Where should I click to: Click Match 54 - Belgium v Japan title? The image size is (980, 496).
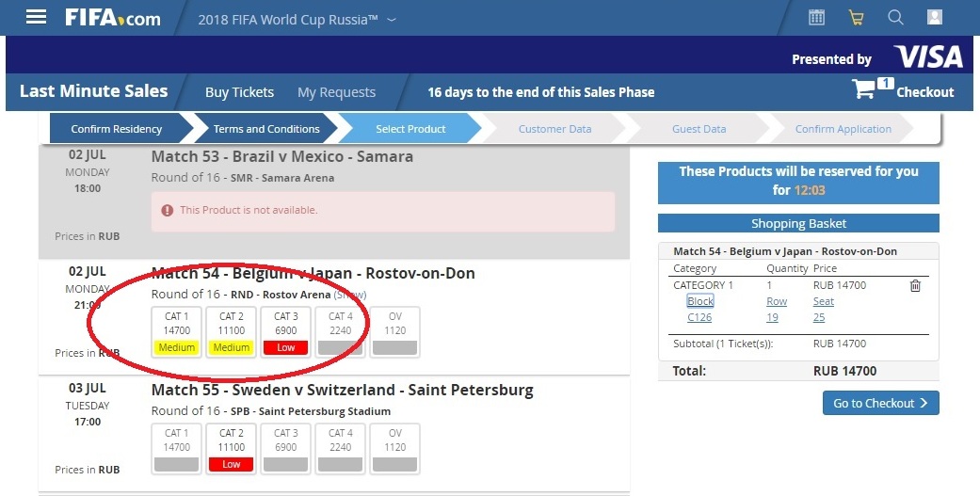pos(313,273)
